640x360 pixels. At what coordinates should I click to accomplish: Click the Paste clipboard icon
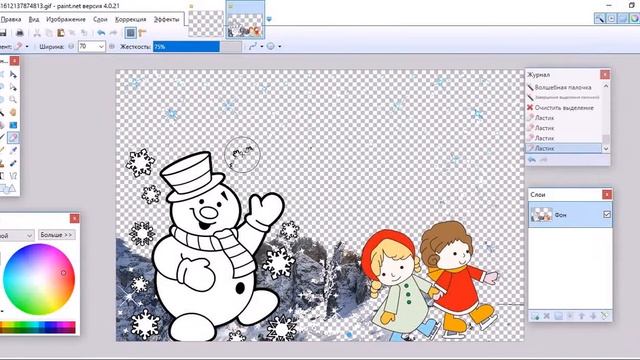(60, 33)
